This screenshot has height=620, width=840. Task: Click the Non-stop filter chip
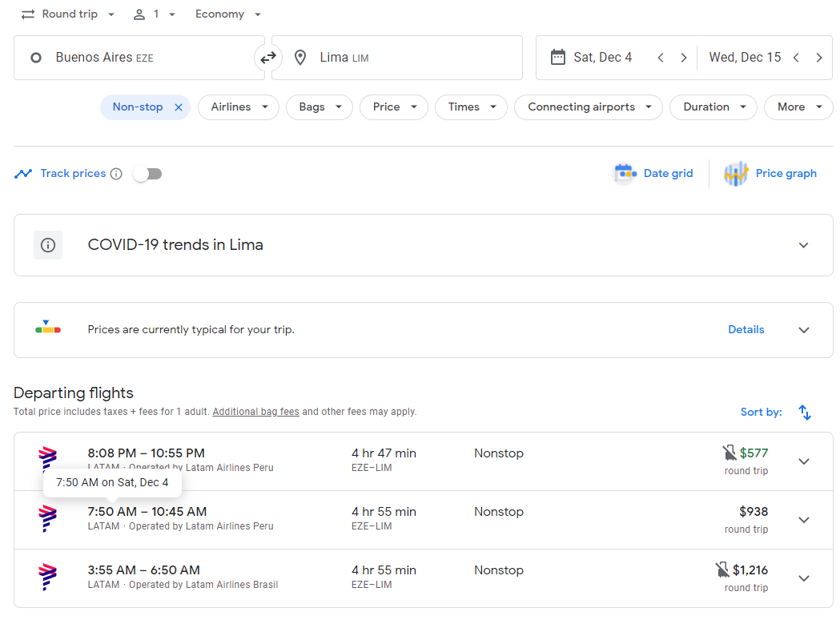pos(138,107)
